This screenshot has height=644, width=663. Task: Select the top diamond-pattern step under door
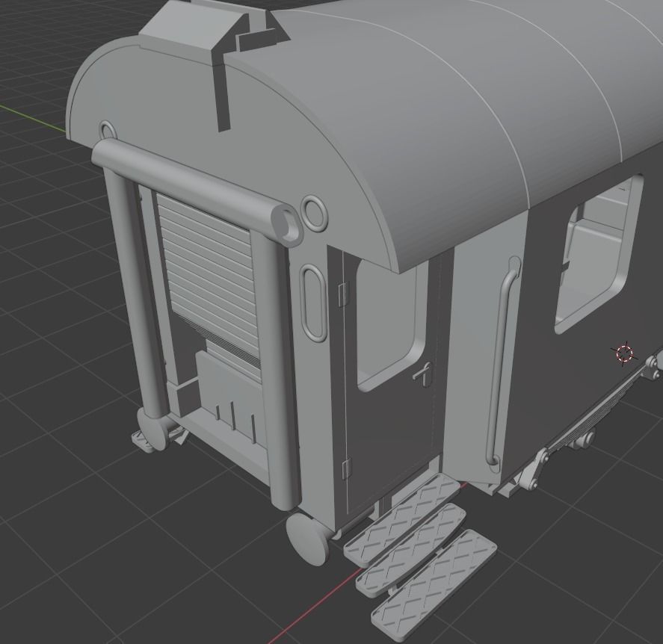pos(401,519)
